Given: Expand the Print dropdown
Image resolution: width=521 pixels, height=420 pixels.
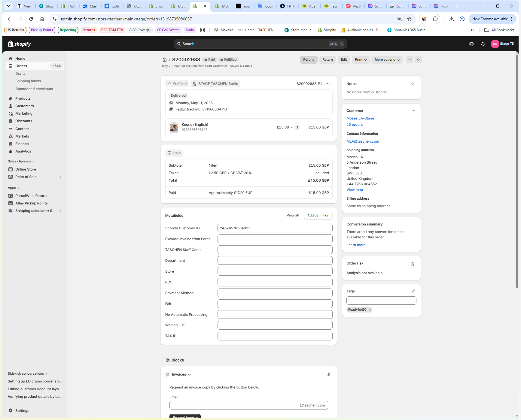Looking at the screenshot, I should [x=361, y=60].
